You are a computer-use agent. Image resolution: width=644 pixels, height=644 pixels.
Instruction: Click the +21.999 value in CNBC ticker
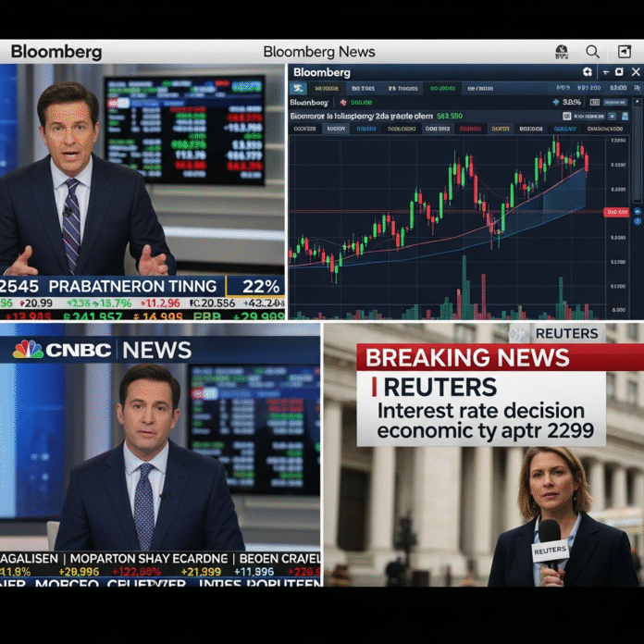(201, 571)
